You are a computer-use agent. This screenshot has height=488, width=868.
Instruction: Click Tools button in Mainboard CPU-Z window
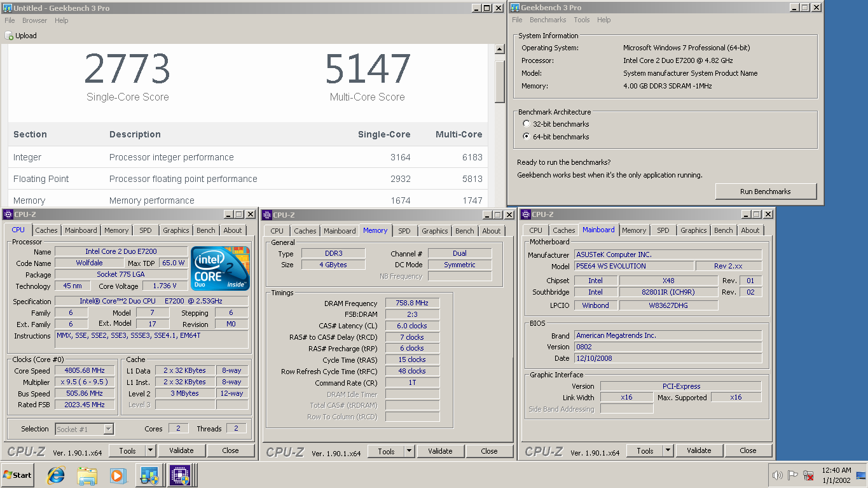pyautogui.click(x=645, y=450)
